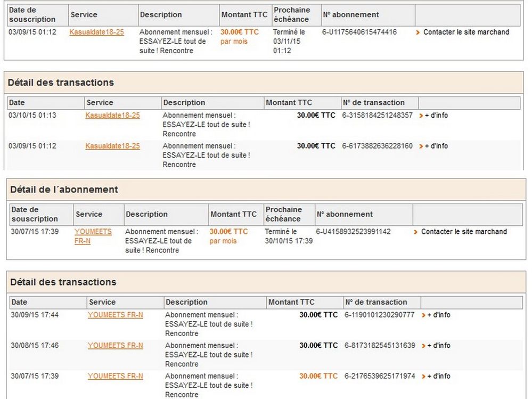Click arrow icon before Contacter le site marchand for Kasualdate18-25

pyautogui.click(x=419, y=32)
